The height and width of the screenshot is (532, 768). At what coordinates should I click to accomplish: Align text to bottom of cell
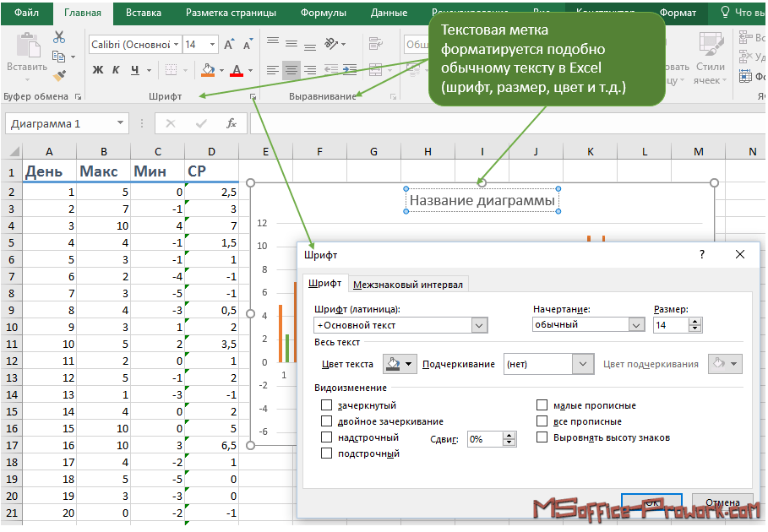click(310, 46)
